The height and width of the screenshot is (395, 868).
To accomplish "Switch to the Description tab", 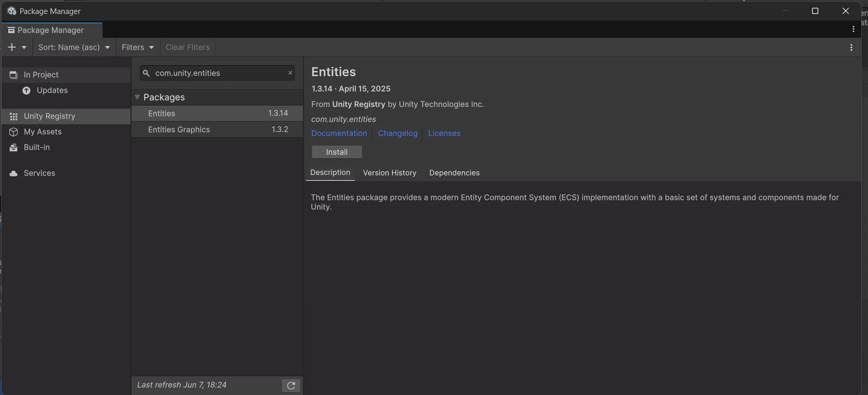I will tap(330, 173).
